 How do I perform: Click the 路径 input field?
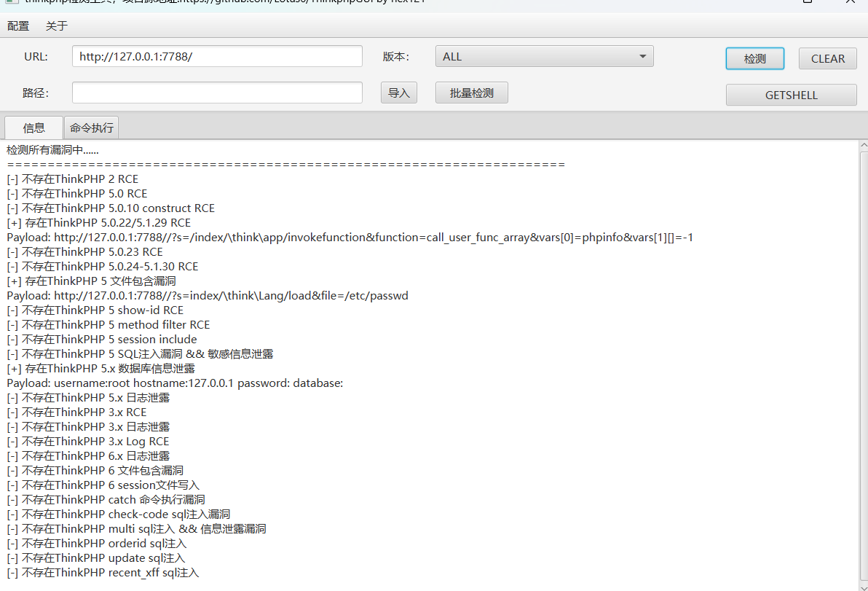pos(217,93)
